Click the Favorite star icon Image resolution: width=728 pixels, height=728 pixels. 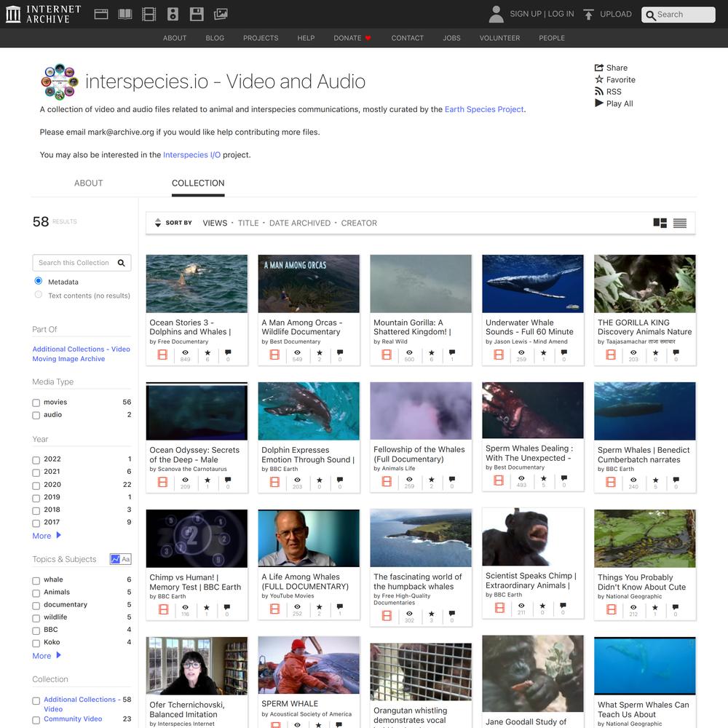point(599,79)
